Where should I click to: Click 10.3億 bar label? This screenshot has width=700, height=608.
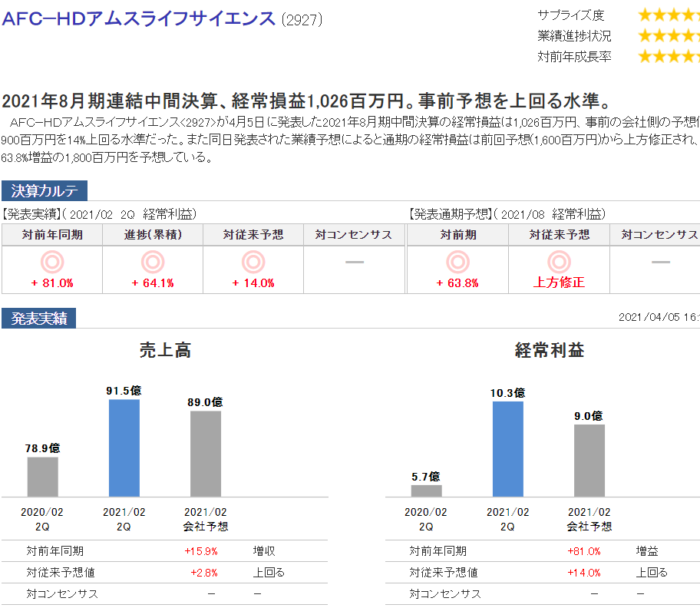(508, 393)
